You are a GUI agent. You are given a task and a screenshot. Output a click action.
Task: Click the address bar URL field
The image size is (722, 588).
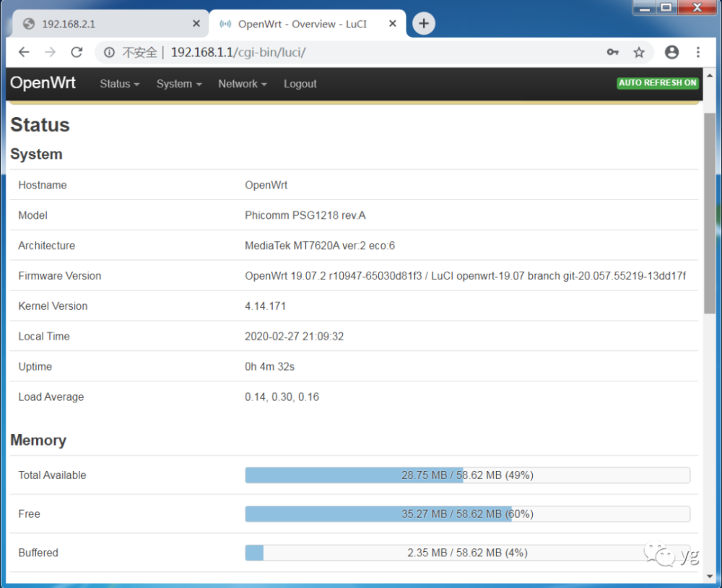tap(374, 52)
